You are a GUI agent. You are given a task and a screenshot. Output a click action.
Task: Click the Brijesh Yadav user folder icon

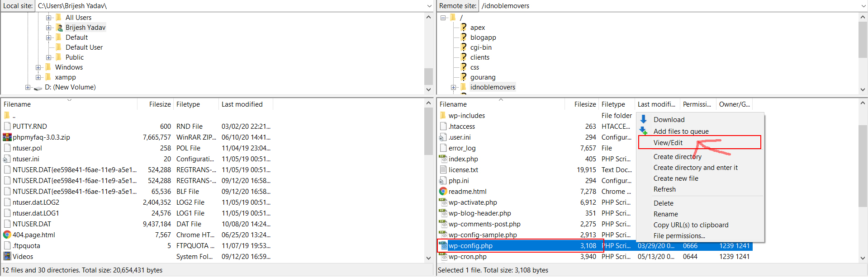click(59, 27)
